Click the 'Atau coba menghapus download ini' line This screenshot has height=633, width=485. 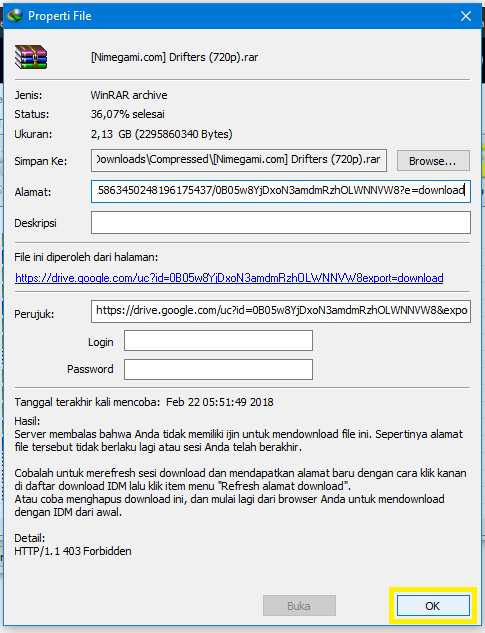point(229,499)
